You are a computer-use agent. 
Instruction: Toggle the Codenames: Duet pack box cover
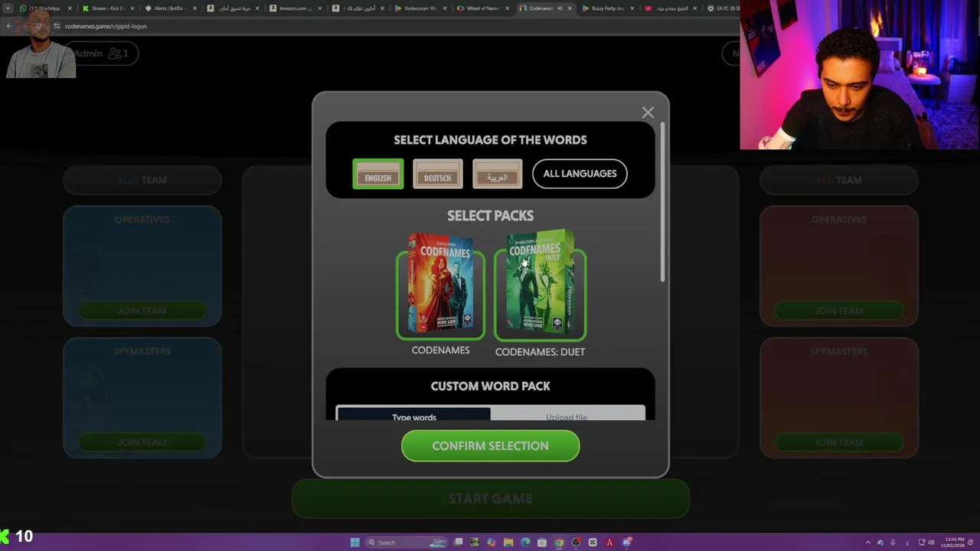coord(540,285)
